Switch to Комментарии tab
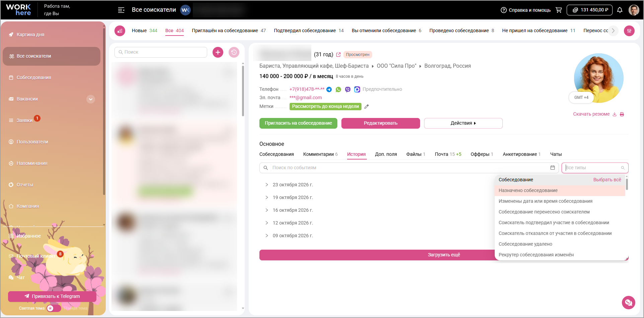The image size is (644, 318). tap(320, 154)
